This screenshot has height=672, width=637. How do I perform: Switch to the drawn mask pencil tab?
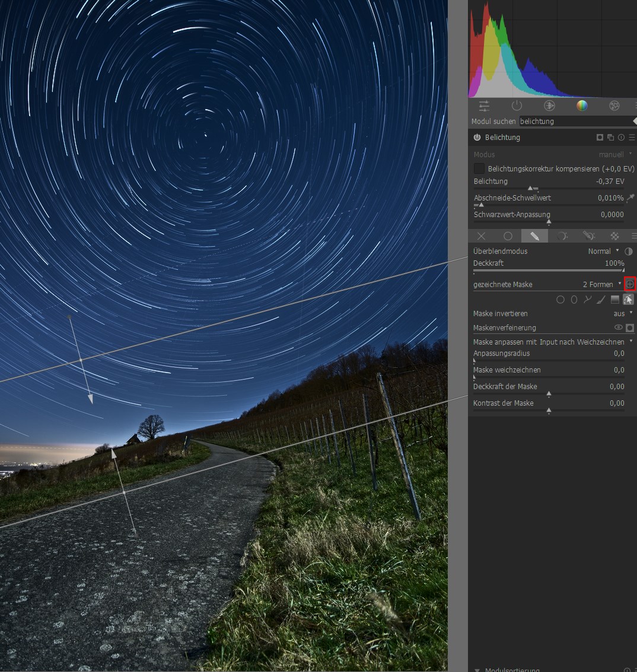[x=534, y=236]
